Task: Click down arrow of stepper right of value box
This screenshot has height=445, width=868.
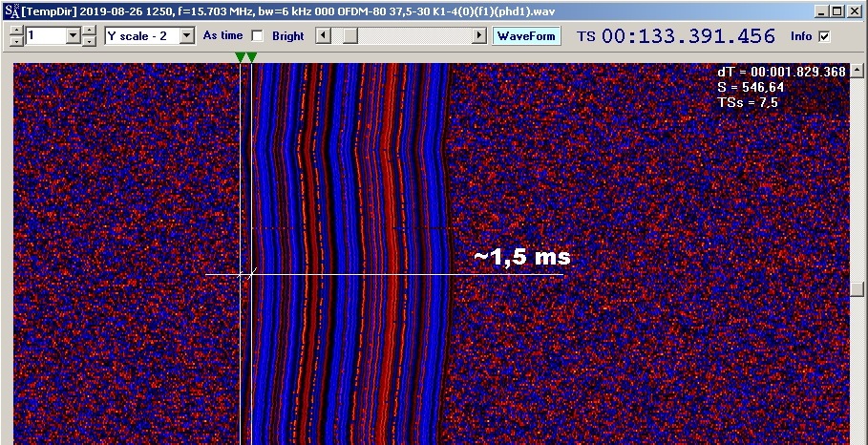Action: 89,41
